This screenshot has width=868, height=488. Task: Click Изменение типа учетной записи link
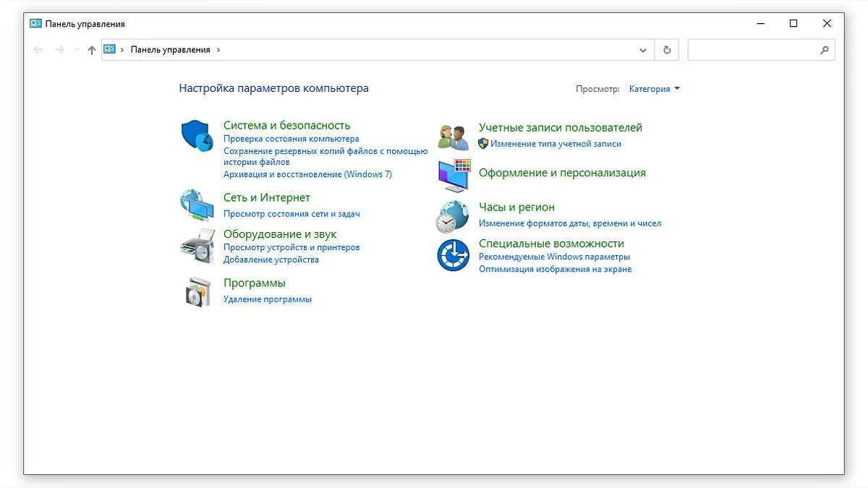556,144
